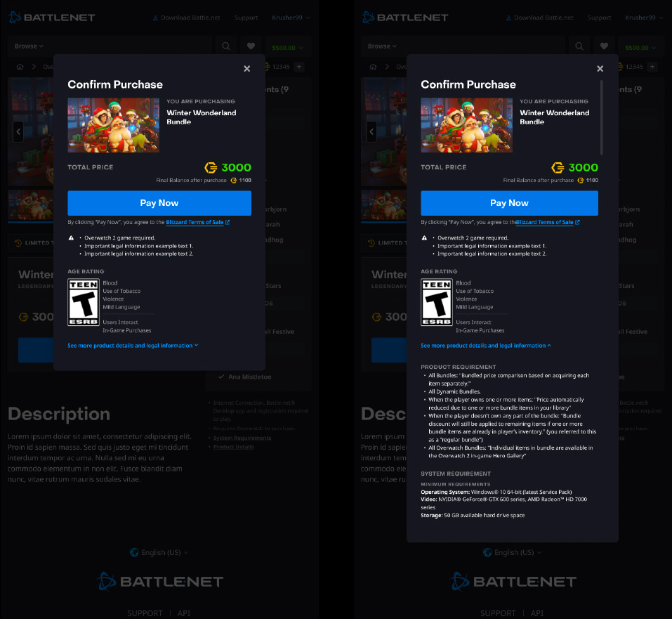Click the 12345 coin balance on left page
This screenshot has height=619, width=672.
tap(277, 67)
